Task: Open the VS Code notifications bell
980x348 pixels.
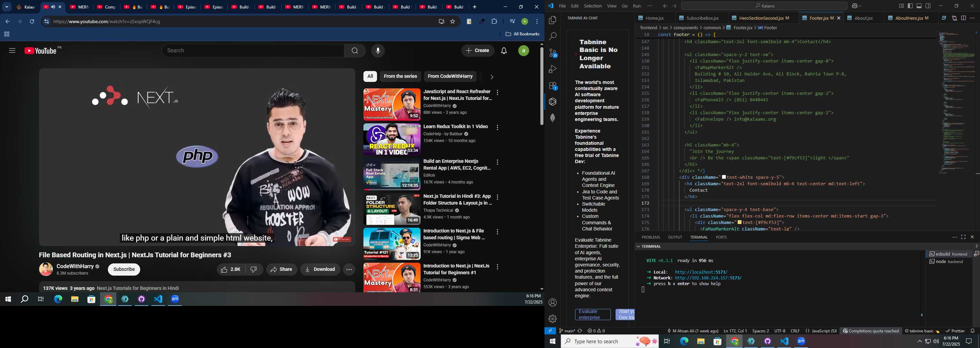Action: click(973, 331)
